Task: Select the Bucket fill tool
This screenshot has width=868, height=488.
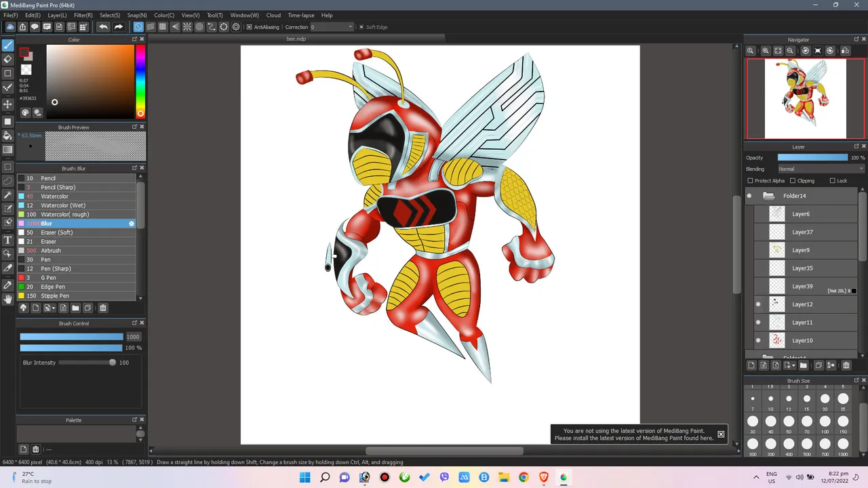Action: [7, 136]
